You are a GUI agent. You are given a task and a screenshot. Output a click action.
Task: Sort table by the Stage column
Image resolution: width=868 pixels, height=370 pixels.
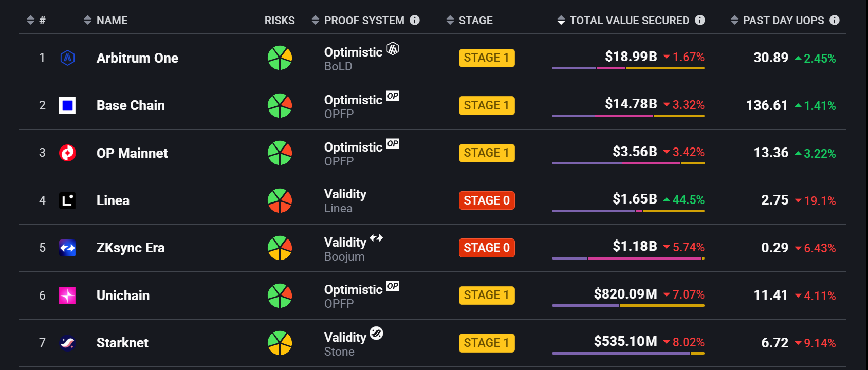469,20
